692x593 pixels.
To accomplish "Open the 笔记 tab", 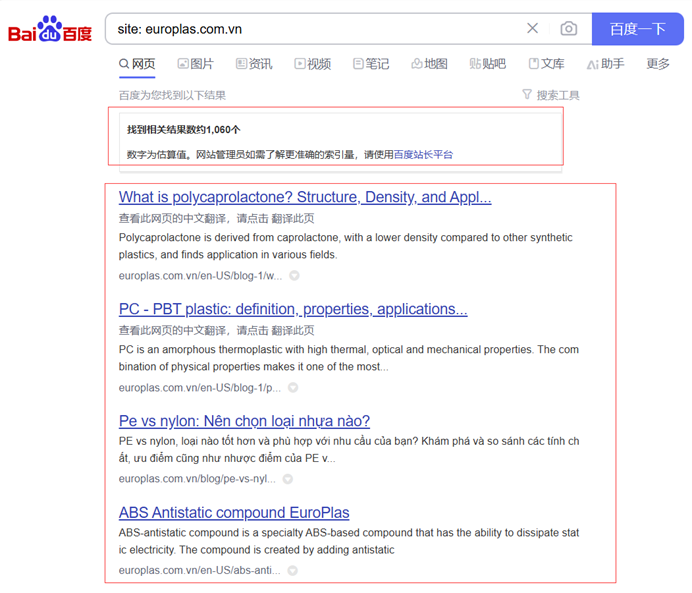I will (371, 64).
